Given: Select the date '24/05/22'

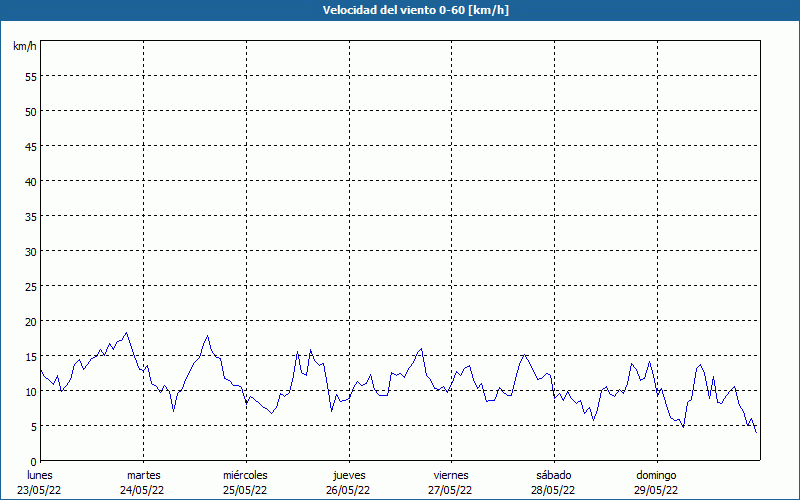Looking at the screenshot, I should [142, 490].
